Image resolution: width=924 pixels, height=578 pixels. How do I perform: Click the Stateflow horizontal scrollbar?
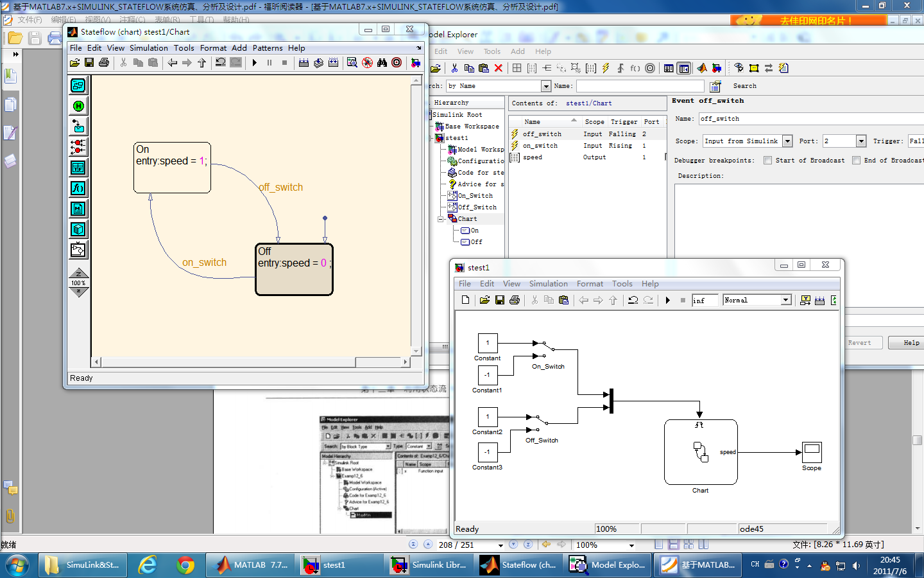click(250, 362)
